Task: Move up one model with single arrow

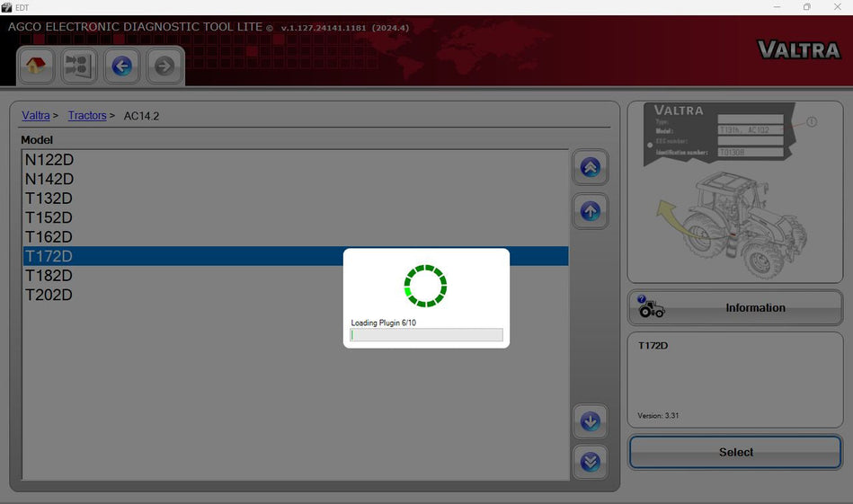Action: [x=590, y=211]
